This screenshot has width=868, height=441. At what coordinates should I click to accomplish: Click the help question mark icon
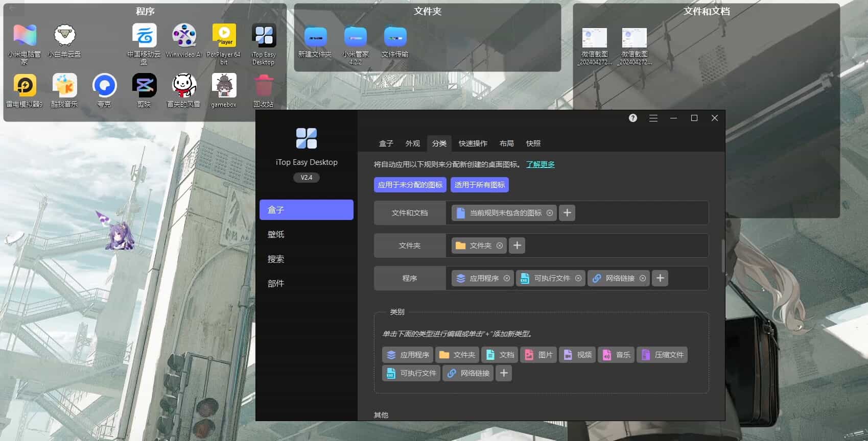coord(632,118)
